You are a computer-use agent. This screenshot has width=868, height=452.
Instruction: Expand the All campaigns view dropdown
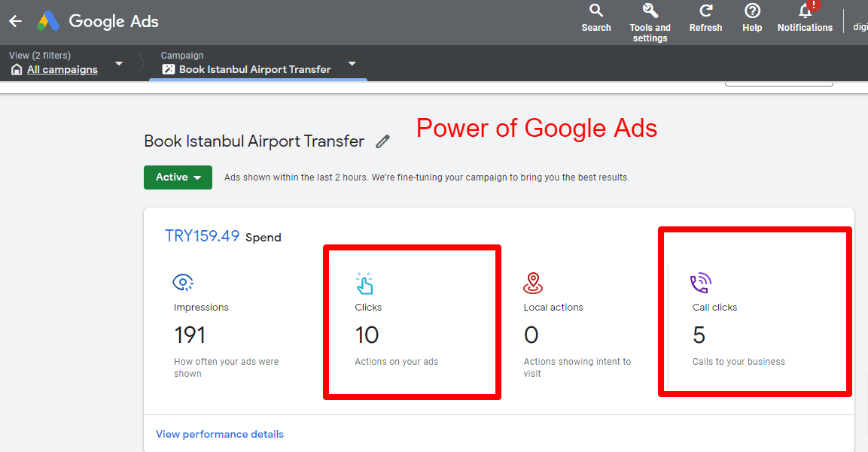point(119,64)
